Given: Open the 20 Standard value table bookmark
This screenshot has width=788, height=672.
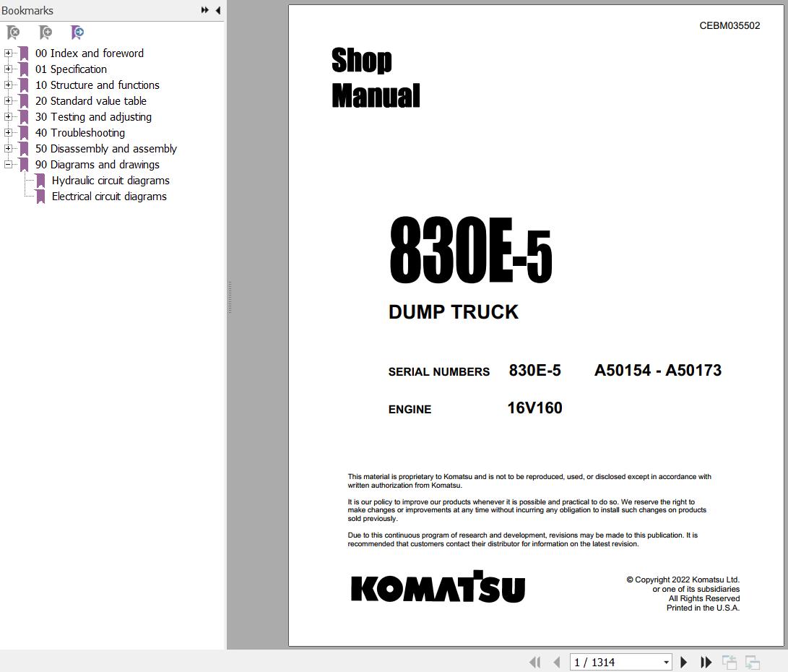Looking at the screenshot, I should click(x=90, y=101).
